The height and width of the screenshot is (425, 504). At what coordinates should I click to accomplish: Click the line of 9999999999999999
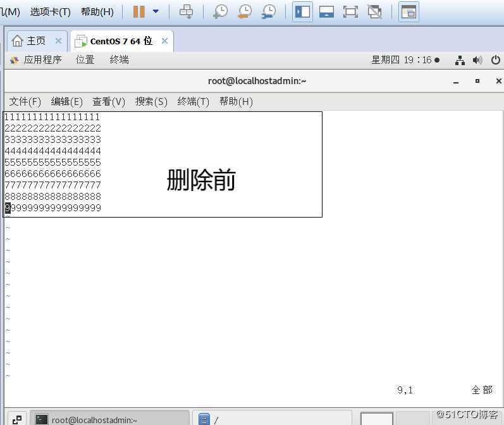(53, 208)
